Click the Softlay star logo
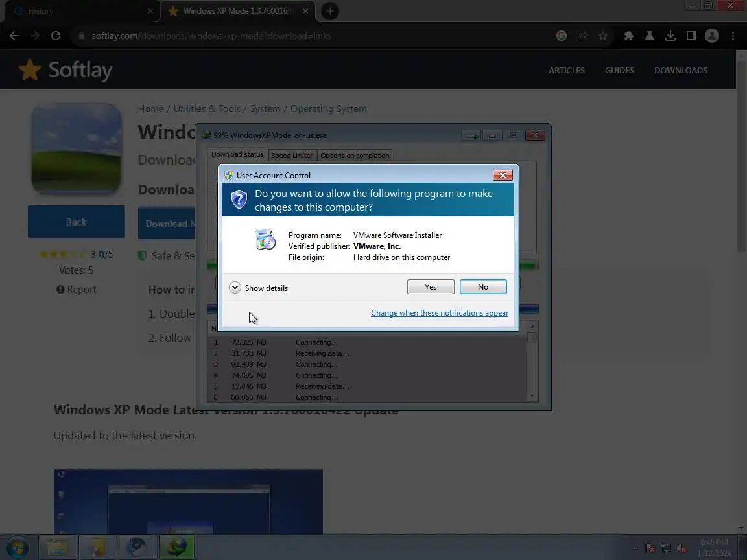The height and width of the screenshot is (560, 747). point(30,69)
